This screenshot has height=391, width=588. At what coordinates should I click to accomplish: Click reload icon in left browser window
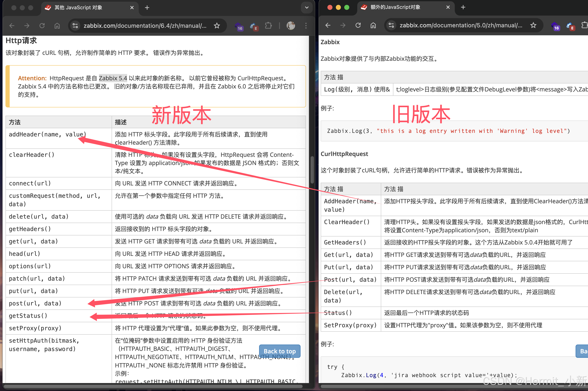42,26
